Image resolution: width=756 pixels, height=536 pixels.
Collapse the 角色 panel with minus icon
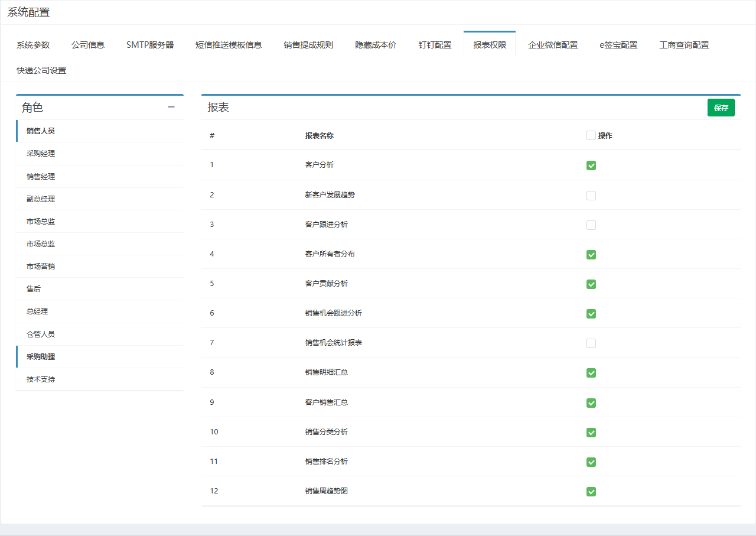click(x=171, y=107)
